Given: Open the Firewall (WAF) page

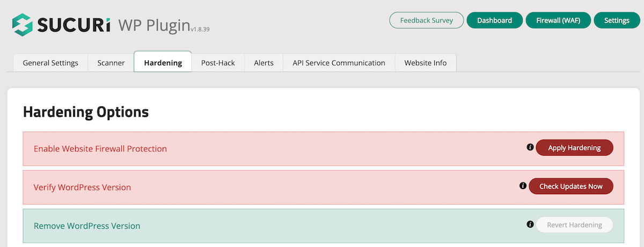Looking at the screenshot, I should click(x=558, y=20).
